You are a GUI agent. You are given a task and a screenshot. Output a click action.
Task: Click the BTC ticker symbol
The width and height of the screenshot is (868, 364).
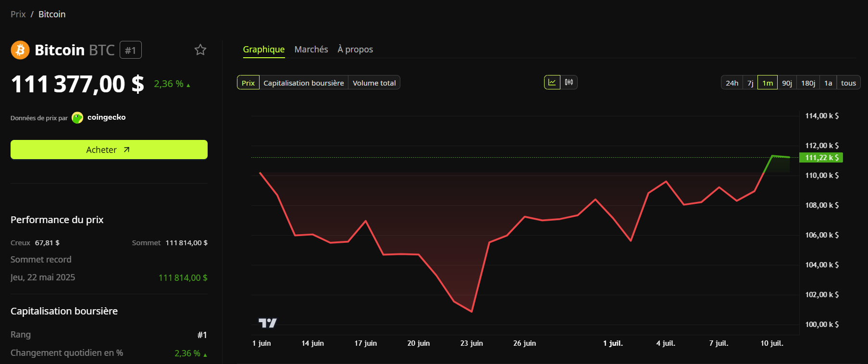tap(102, 50)
